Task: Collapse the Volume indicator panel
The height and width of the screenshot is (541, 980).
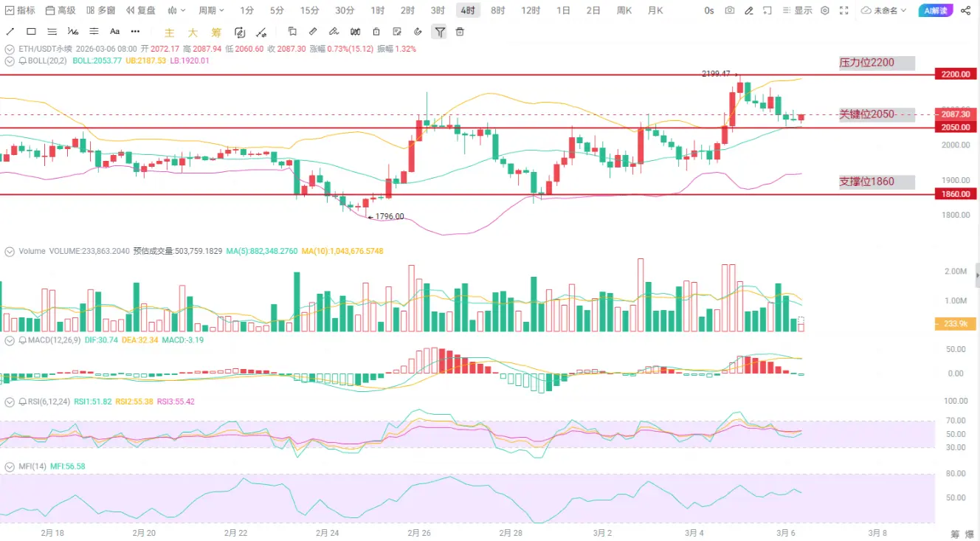Action: (10, 252)
